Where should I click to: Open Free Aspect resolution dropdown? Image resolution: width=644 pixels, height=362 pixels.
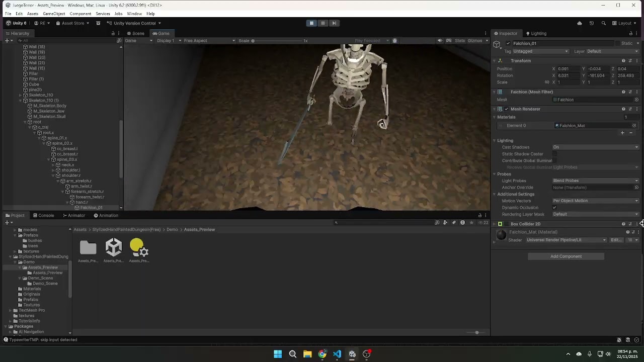tap(209, 41)
